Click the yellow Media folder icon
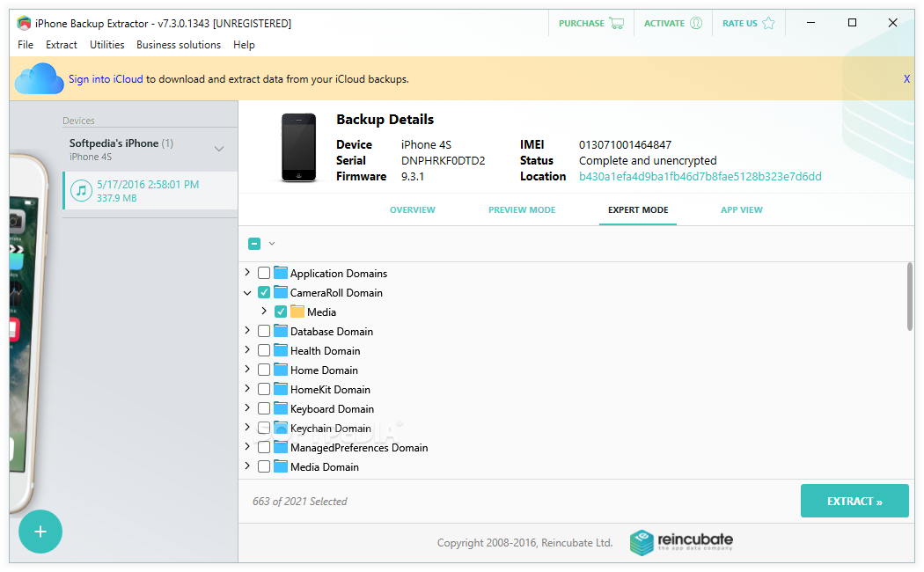The image size is (924, 572). pyautogui.click(x=297, y=312)
